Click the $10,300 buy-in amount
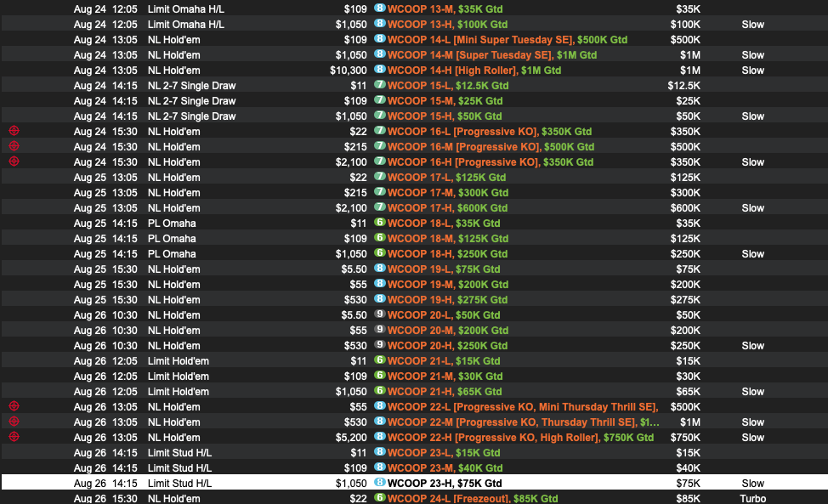 pyautogui.click(x=349, y=71)
